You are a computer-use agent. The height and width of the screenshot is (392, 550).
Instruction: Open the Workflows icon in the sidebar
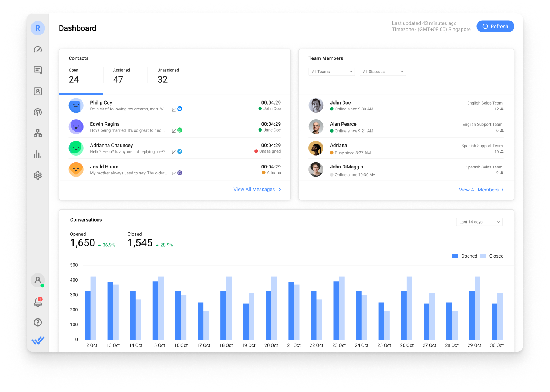pos(38,133)
